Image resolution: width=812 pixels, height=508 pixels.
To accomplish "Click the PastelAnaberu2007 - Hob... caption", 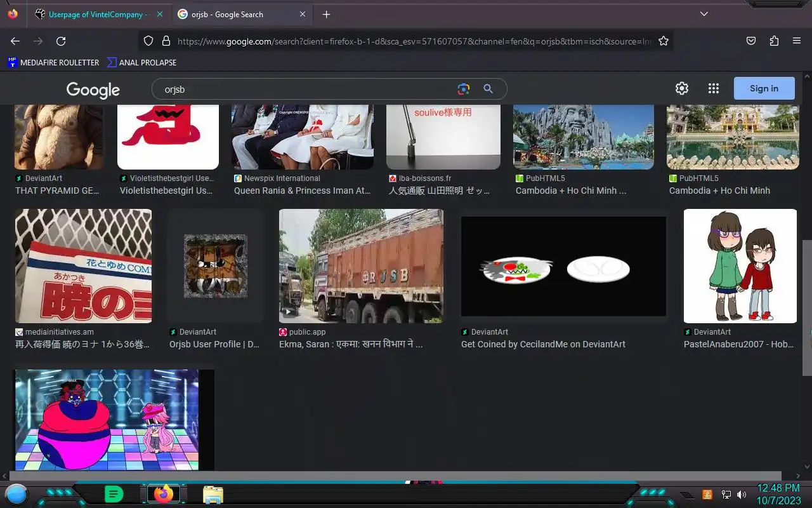I will [739, 344].
